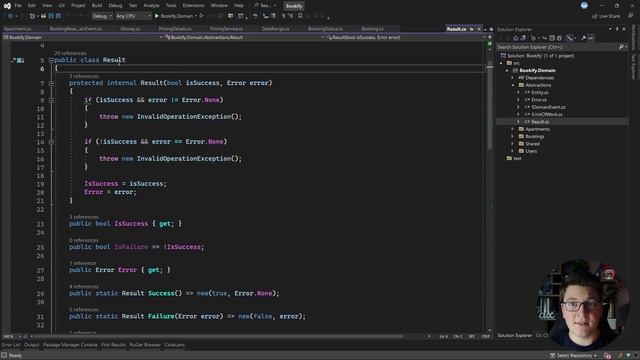Switch to the DateRange.cs tab
The image size is (640, 360).
[x=276, y=29]
